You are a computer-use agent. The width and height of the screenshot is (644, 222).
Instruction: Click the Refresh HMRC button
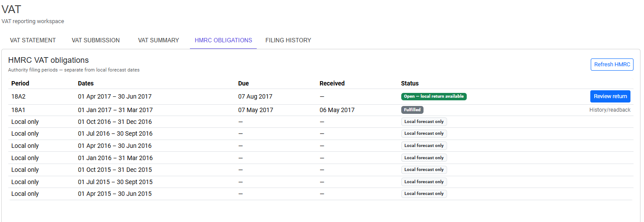point(612,65)
